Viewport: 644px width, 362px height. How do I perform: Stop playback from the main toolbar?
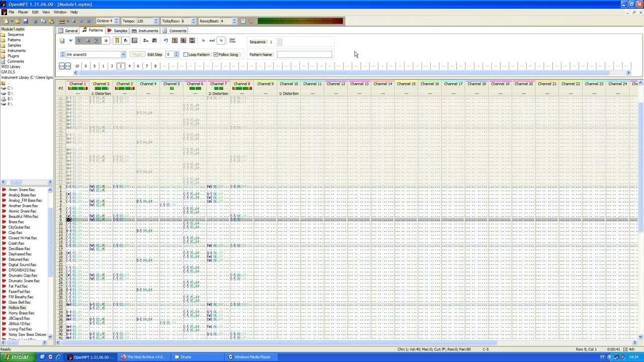pos(73,21)
